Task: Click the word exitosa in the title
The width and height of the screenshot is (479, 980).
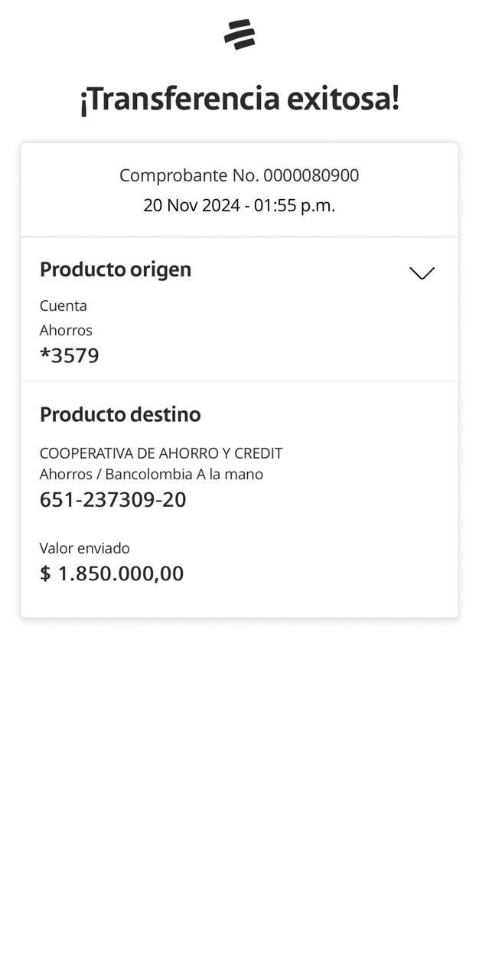Action: click(x=342, y=99)
